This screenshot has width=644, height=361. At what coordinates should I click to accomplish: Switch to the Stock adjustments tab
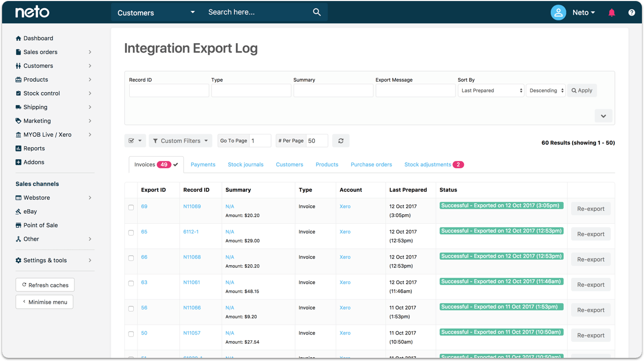[x=434, y=164]
